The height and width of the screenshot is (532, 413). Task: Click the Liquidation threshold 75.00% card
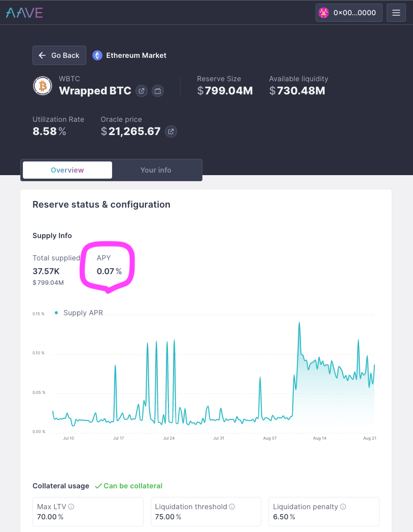[206, 512]
